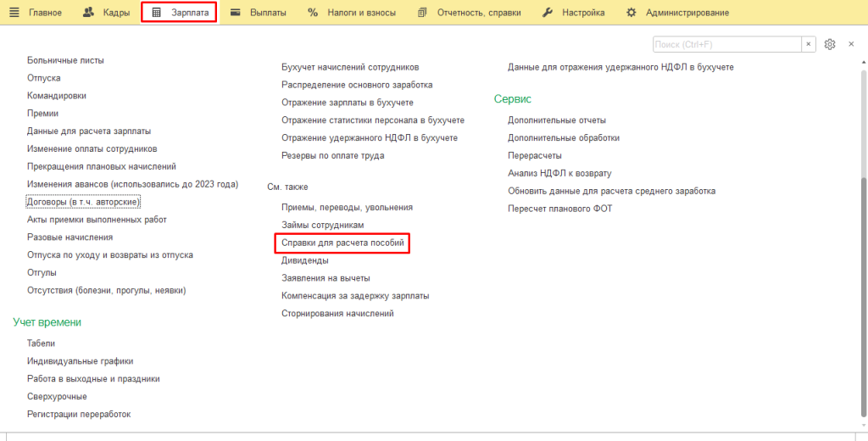Close the menu panel with the x icon
868x441 pixels.
click(x=851, y=44)
